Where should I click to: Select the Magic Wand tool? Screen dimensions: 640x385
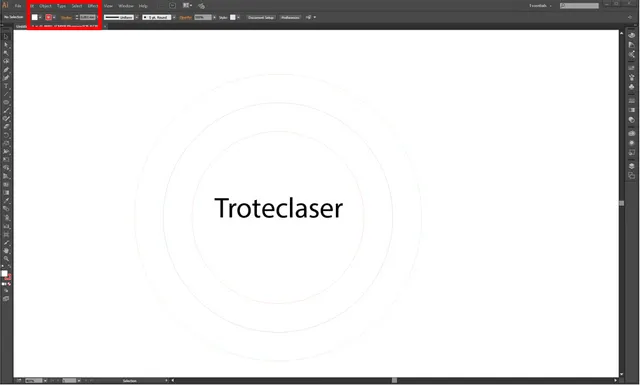click(6, 53)
